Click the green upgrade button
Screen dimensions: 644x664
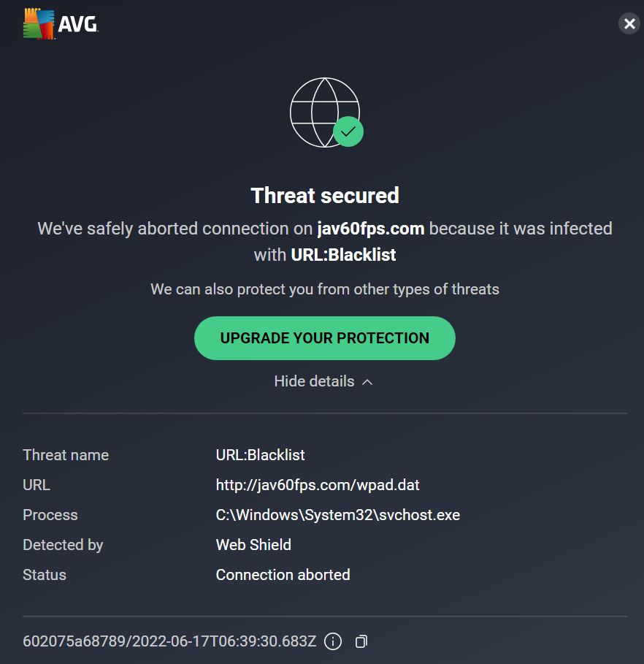point(324,337)
